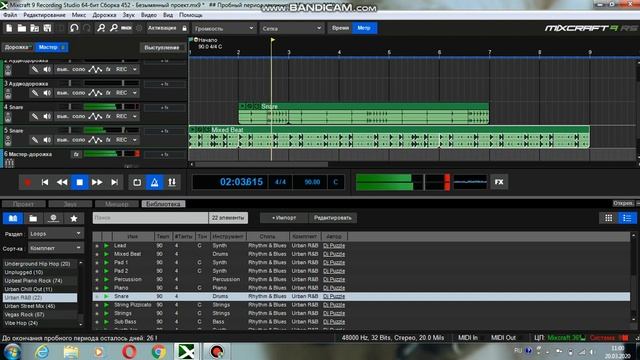
Task: Open fx on the 6 Мастер-дорожка row
Action: pyautogui.click(x=76, y=154)
